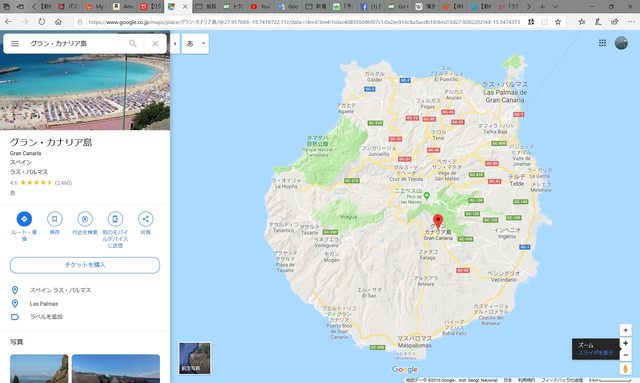Image resolution: width=640 pixels, height=383 pixels.
Task: Zoom out with the minus button
Action: pos(625,355)
